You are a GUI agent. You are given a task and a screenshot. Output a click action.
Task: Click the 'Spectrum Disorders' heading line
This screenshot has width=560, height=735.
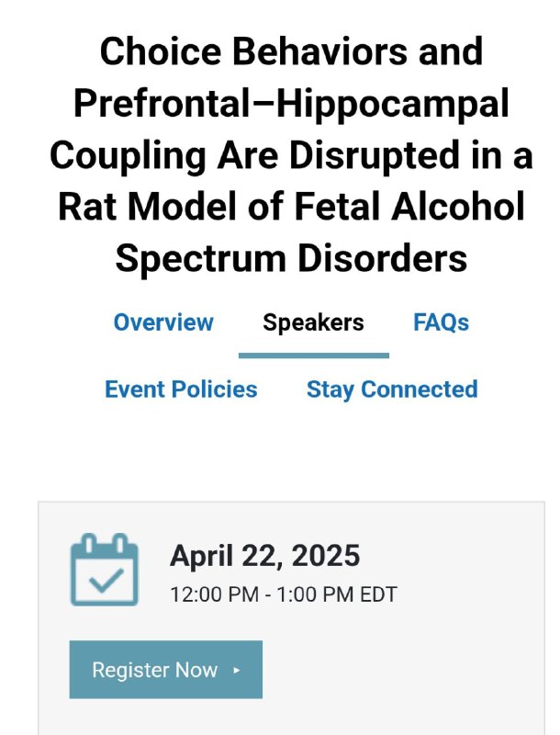[x=291, y=259]
